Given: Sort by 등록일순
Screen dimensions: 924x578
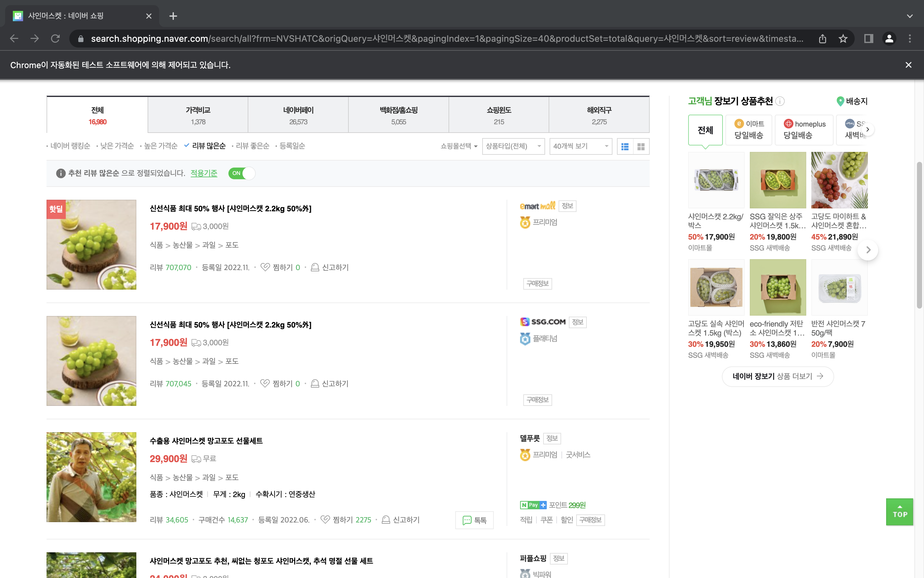Looking at the screenshot, I should pyautogui.click(x=292, y=146).
